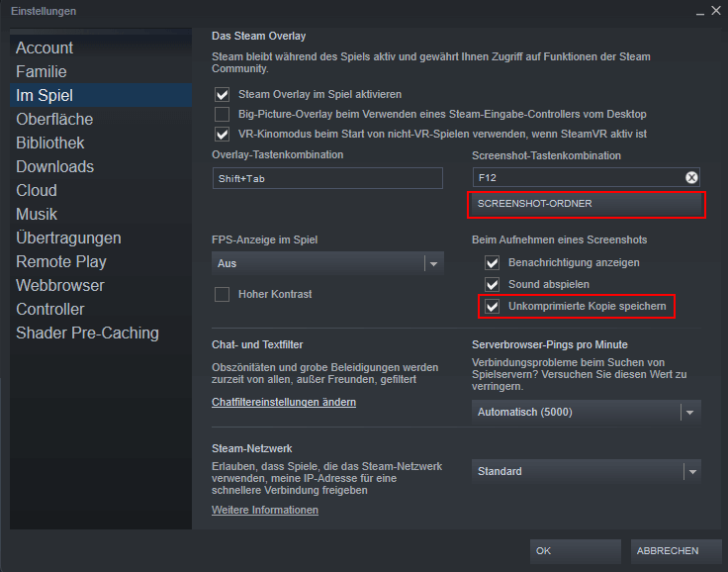
Task: Go to Downloads settings
Action: pyautogui.click(x=101, y=166)
